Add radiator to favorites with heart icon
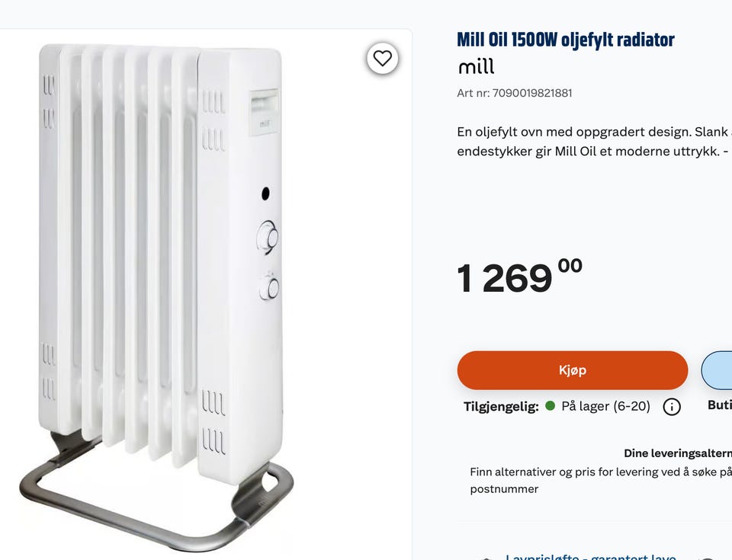This screenshot has height=560, width=732. tap(382, 59)
